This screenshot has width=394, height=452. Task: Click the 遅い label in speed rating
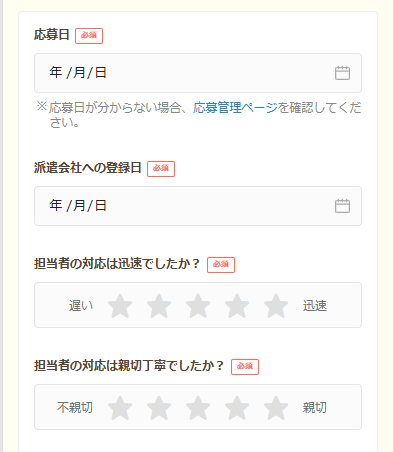tap(81, 306)
